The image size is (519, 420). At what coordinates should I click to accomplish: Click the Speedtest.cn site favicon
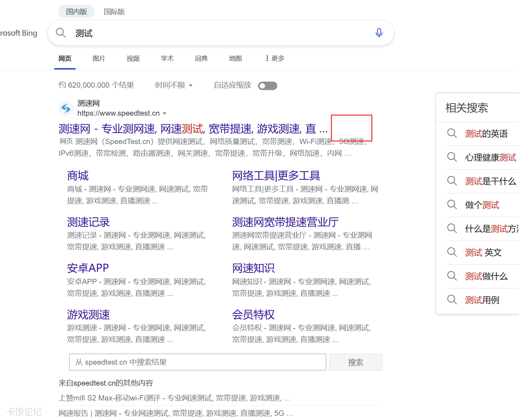point(66,108)
